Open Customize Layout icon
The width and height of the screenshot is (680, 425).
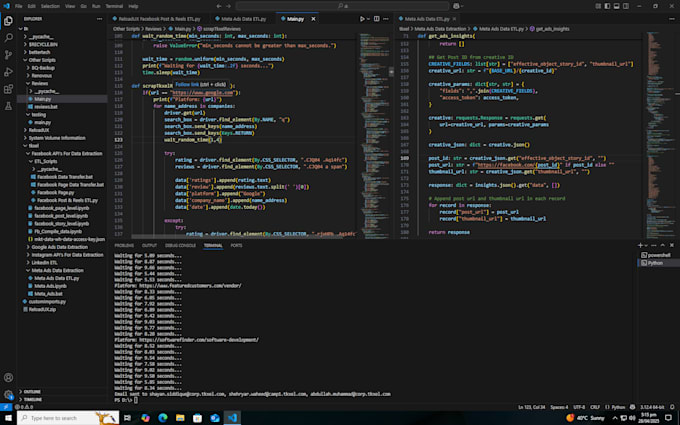(598, 6)
